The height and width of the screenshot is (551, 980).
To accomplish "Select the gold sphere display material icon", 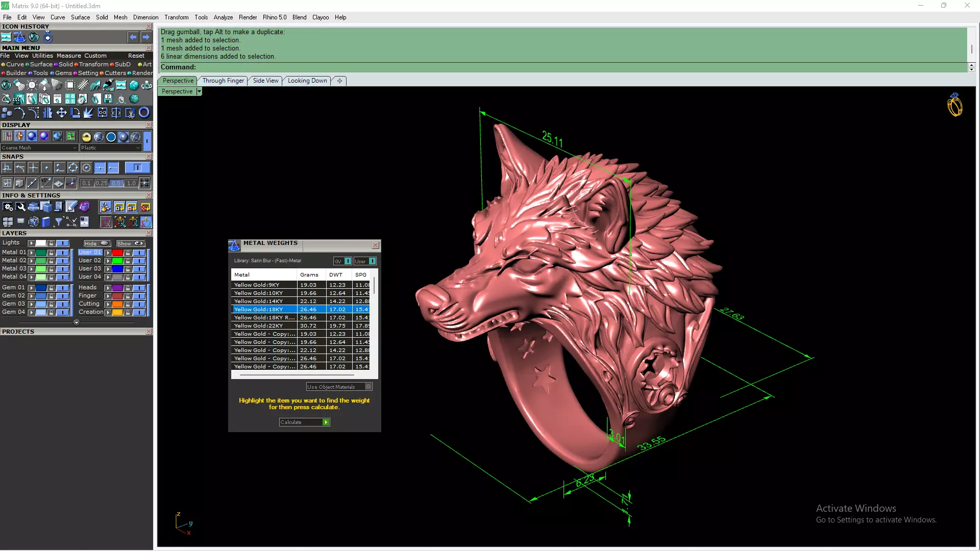I will [x=86, y=137].
